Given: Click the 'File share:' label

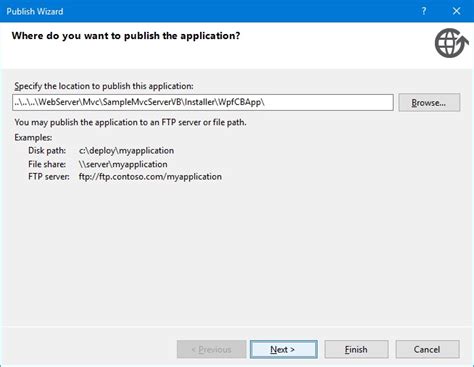Looking at the screenshot, I should (x=47, y=164).
